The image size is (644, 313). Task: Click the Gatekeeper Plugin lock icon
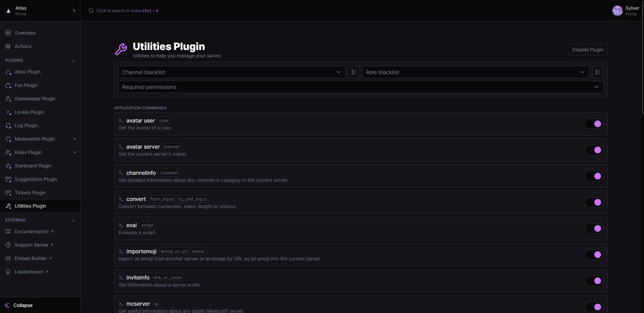(8, 99)
